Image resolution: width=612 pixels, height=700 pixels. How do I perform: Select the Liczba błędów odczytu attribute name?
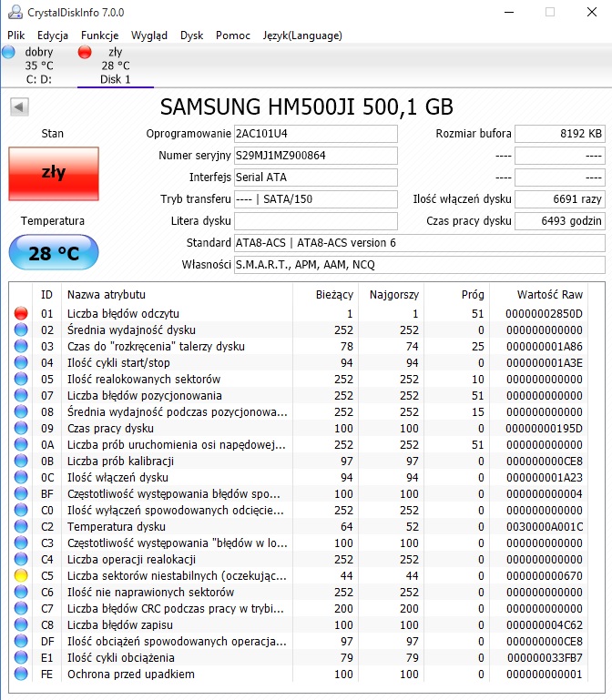123,313
